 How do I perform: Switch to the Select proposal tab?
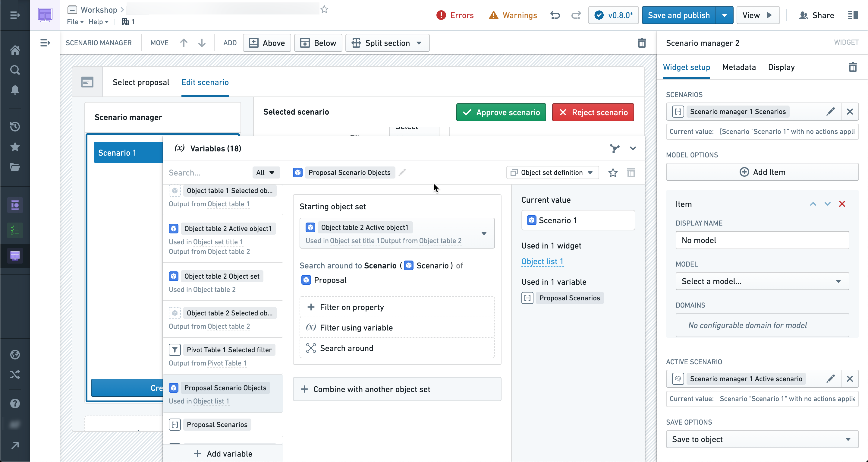coord(141,82)
